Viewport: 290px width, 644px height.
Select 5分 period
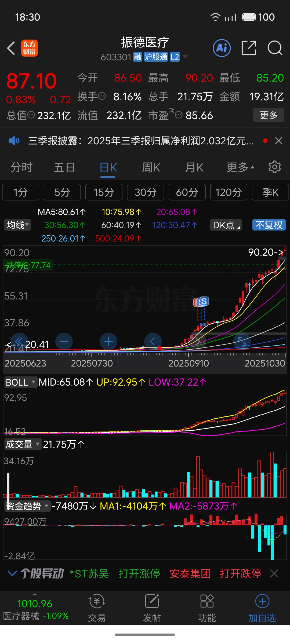[62, 192]
